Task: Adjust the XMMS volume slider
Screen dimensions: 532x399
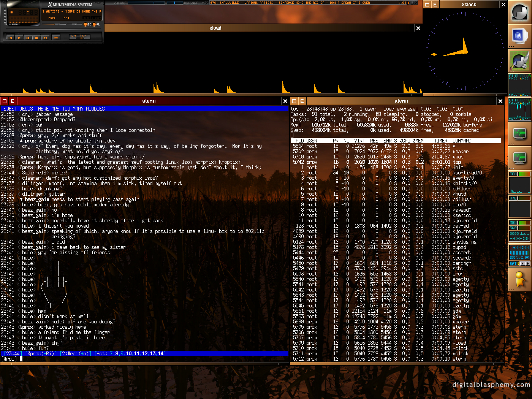Action: pos(54,24)
